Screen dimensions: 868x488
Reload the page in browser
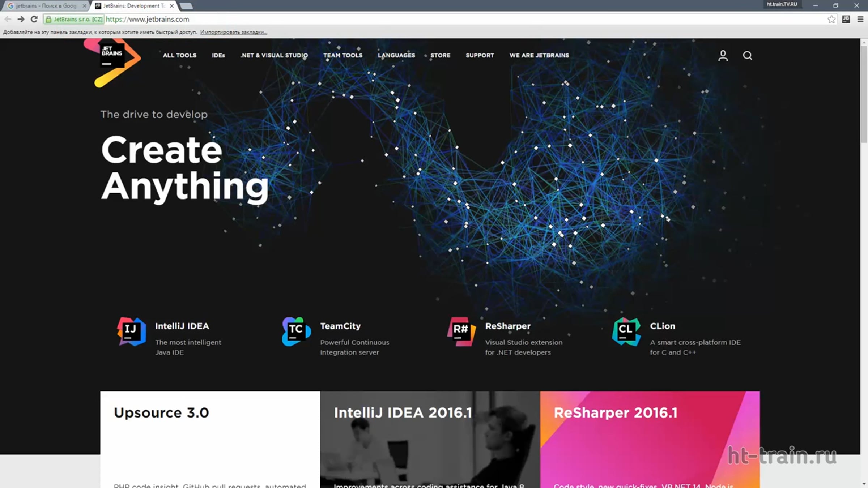point(34,20)
